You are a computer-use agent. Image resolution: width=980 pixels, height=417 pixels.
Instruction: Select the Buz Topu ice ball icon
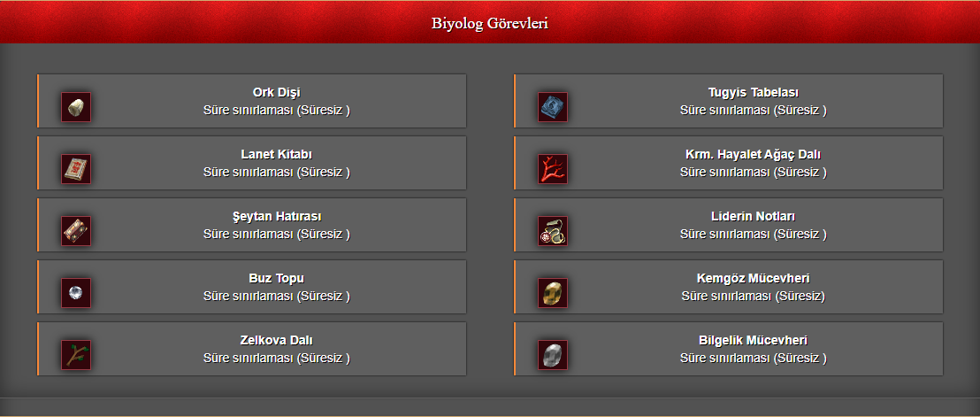click(76, 292)
